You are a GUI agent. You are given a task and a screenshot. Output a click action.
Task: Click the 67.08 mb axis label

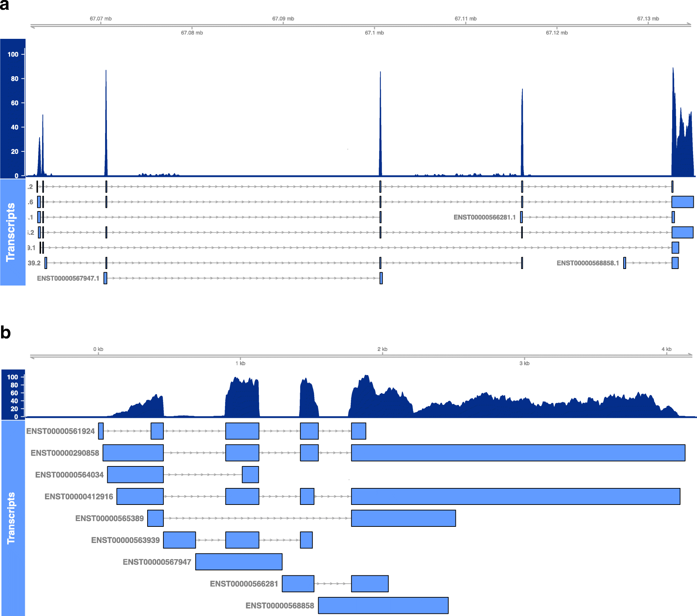click(x=192, y=33)
